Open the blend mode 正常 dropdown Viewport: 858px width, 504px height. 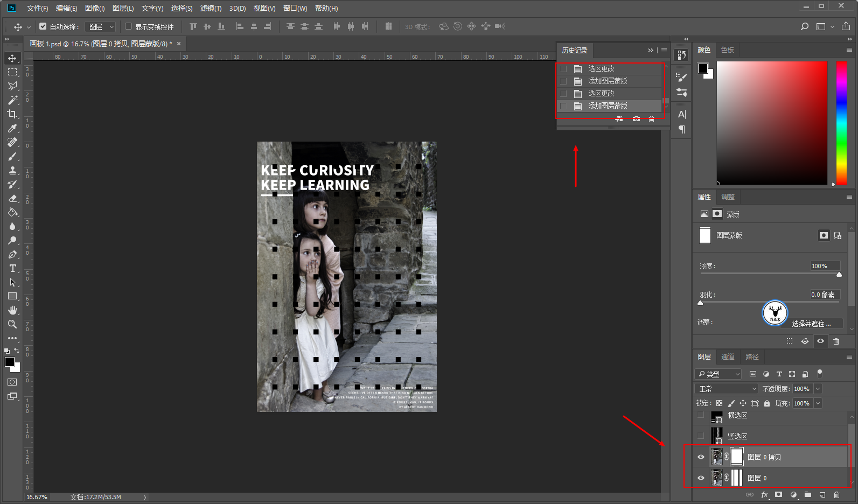click(x=727, y=389)
